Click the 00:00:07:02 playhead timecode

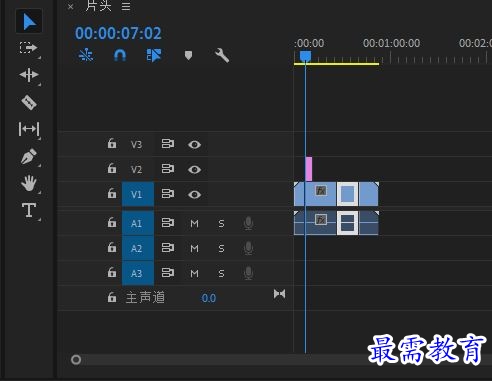click(x=118, y=33)
